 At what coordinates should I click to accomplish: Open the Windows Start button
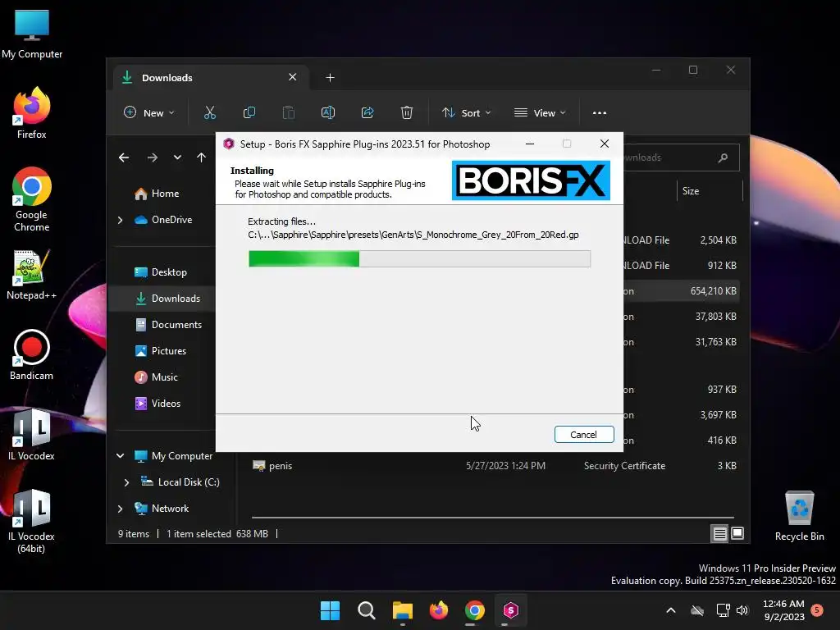point(330,610)
